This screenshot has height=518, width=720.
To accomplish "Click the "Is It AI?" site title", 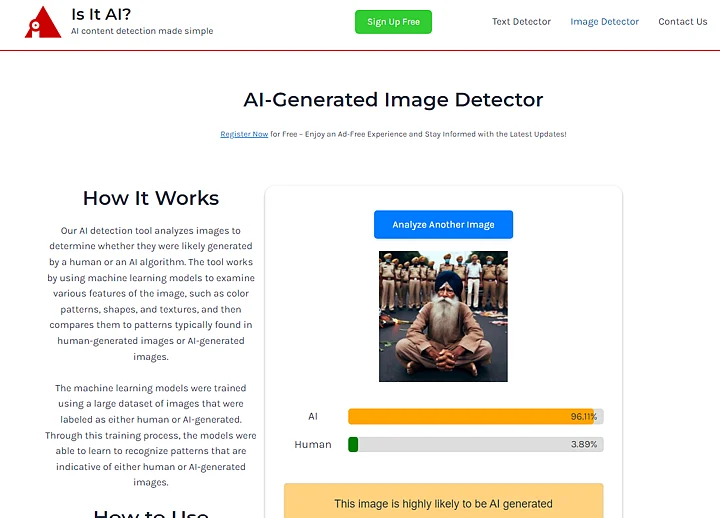I will coord(101,14).
